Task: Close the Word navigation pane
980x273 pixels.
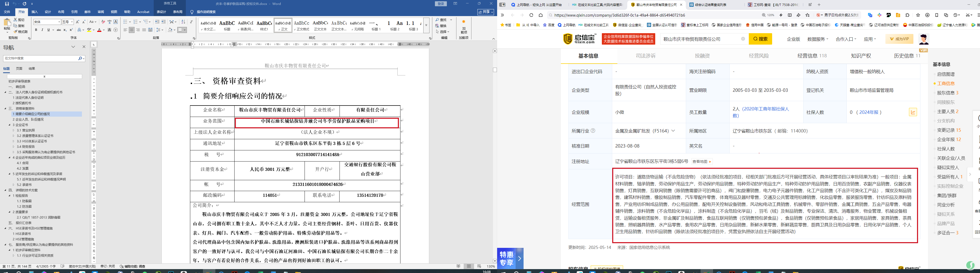Action: (84, 47)
